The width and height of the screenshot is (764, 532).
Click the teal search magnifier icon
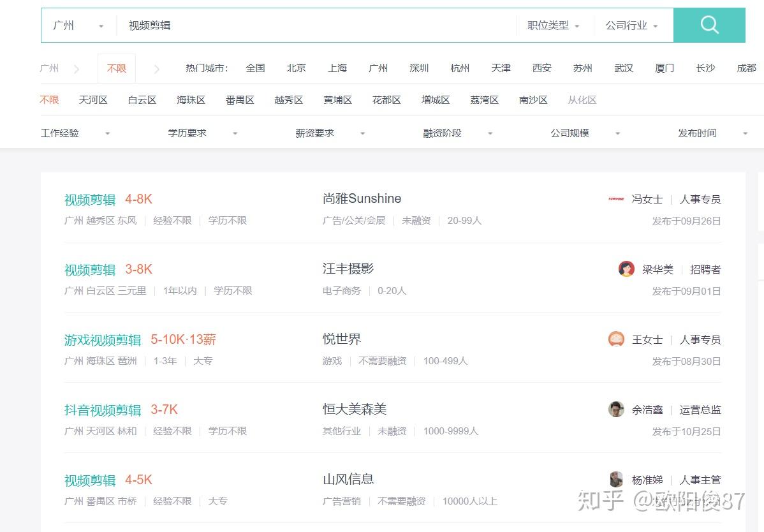[709, 25]
